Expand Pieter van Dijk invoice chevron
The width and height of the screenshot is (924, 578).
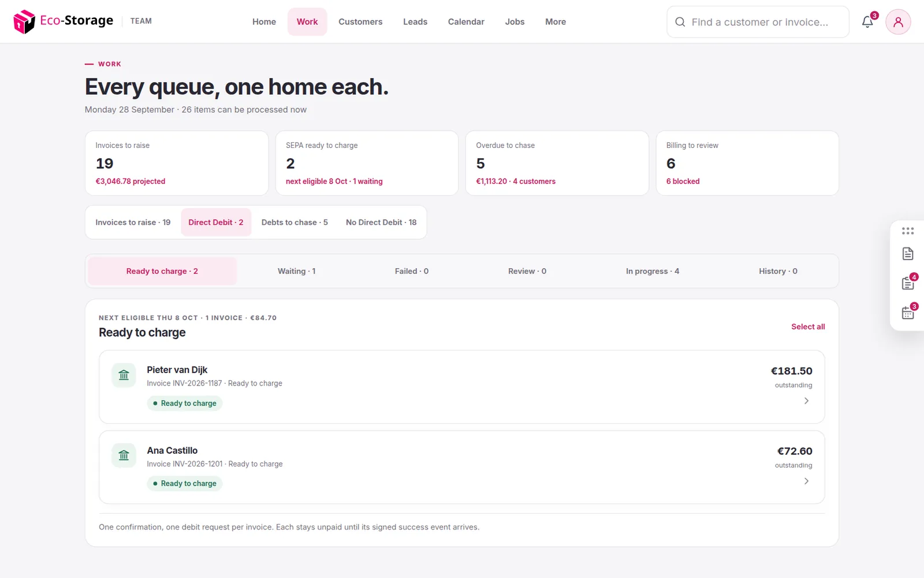807,401
